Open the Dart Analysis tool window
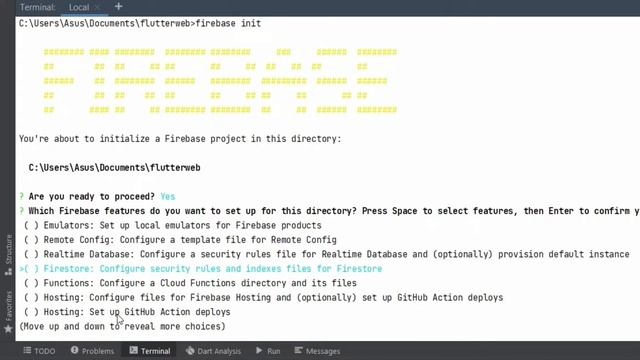The height and width of the screenshot is (360, 640). (x=213, y=351)
